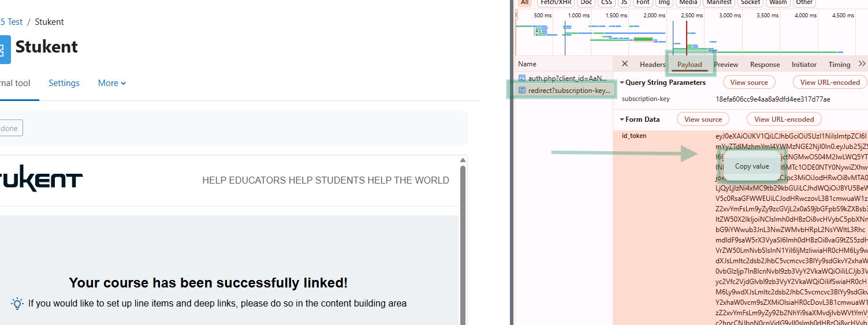Screen dimensions: 868x325
Task: Filter network requests by Manifest
Action: pyautogui.click(x=719, y=2)
